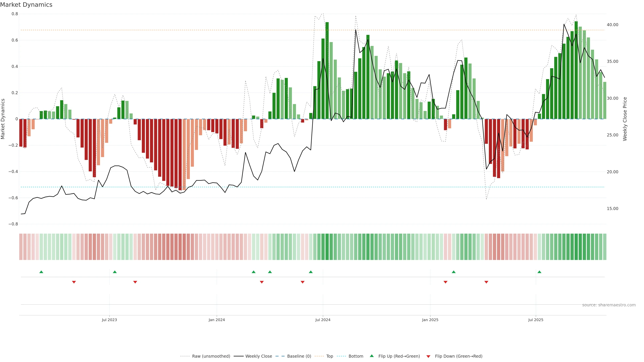This screenshot has width=644, height=362.
Task: Click the Jan 2024 x-axis label
Action: (x=217, y=320)
